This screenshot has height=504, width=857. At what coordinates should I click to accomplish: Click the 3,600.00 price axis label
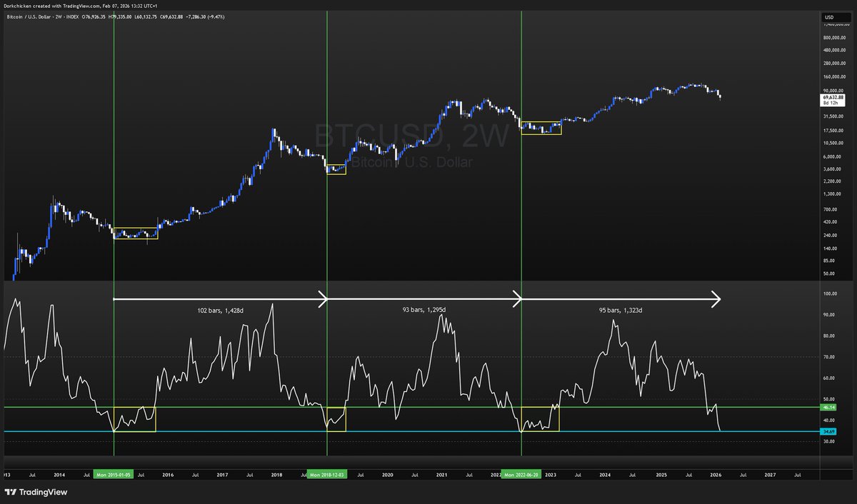(831, 169)
